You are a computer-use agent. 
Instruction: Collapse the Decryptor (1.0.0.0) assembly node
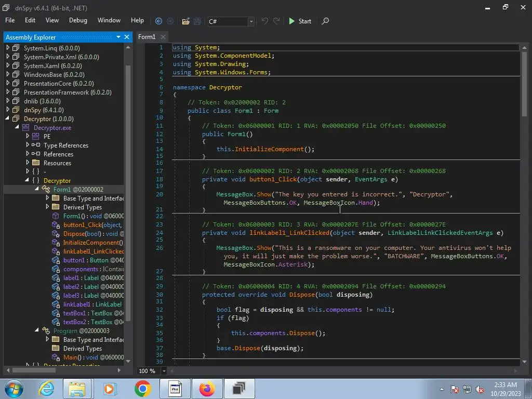(7, 118)
